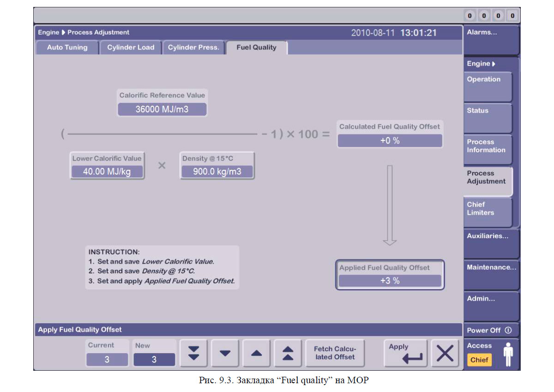Screen dimensions: 554x392
Task: Click Fetch Calculated Offset button
Action: (x=335, y=353)
